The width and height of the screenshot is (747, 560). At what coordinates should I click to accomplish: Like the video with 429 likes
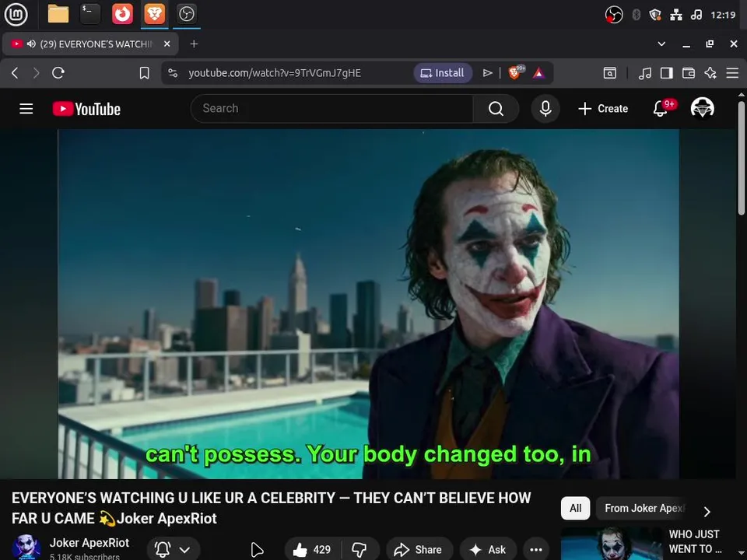tap(313, 550)
